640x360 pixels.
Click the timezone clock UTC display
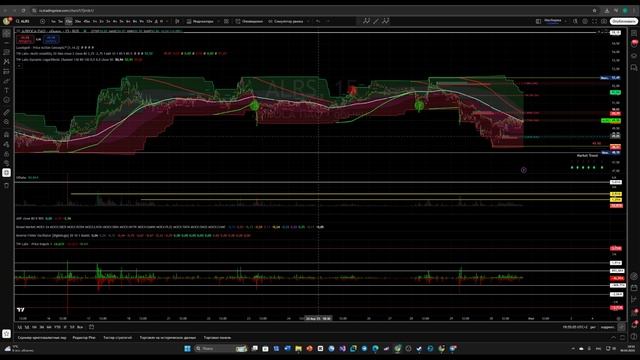click(575, 327)
